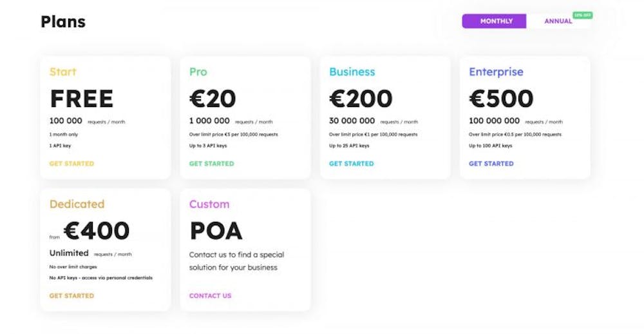This screenshot has height=334, width=644.
Task: Click Get Started on the Business plan
Action: 351,163
